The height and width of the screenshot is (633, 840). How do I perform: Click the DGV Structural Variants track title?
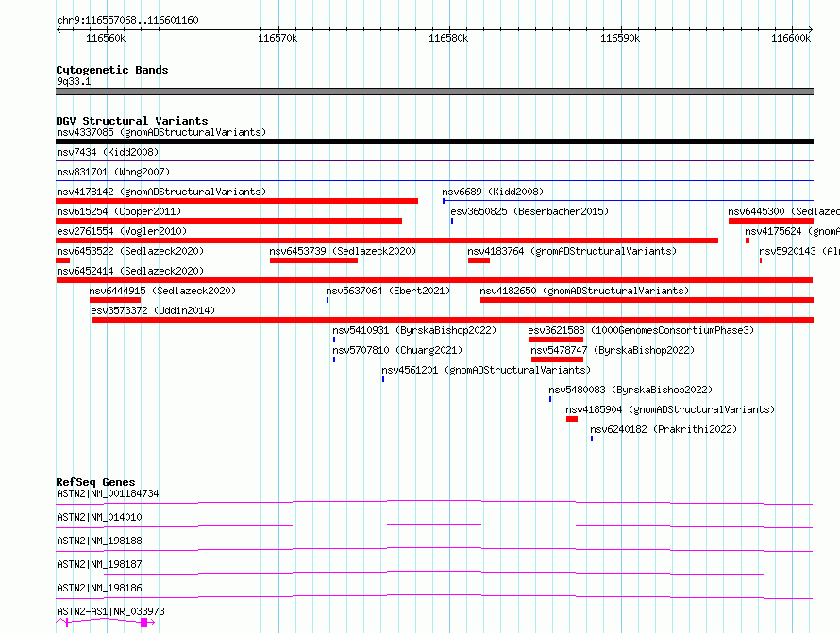click(132, 121)
